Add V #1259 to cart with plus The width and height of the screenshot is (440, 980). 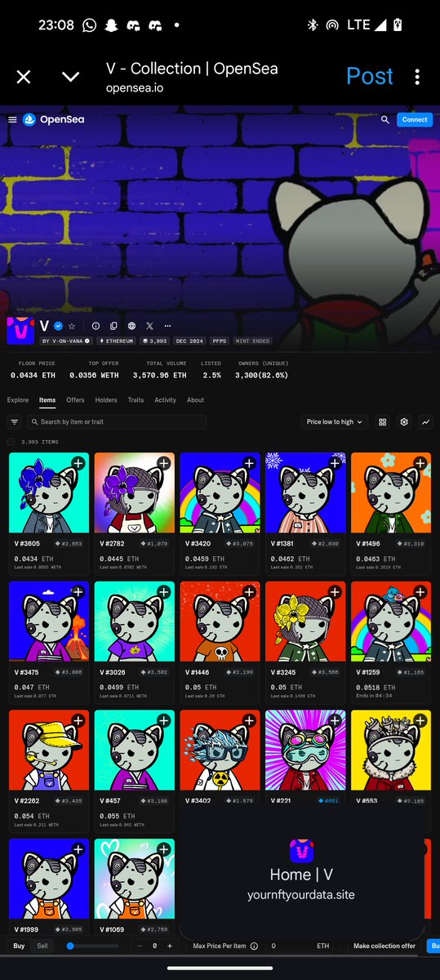(420, 592)
